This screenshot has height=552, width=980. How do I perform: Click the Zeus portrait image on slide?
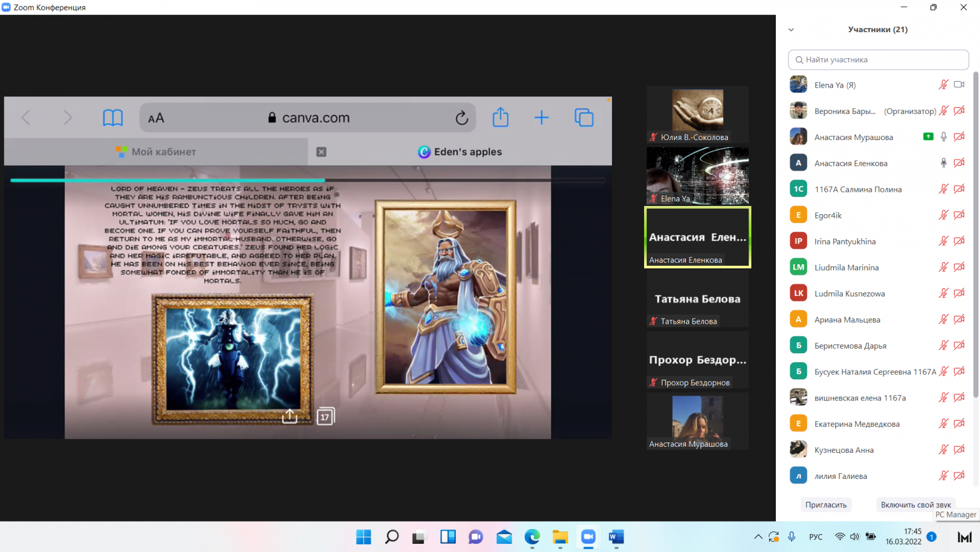(x=445, y=297)
